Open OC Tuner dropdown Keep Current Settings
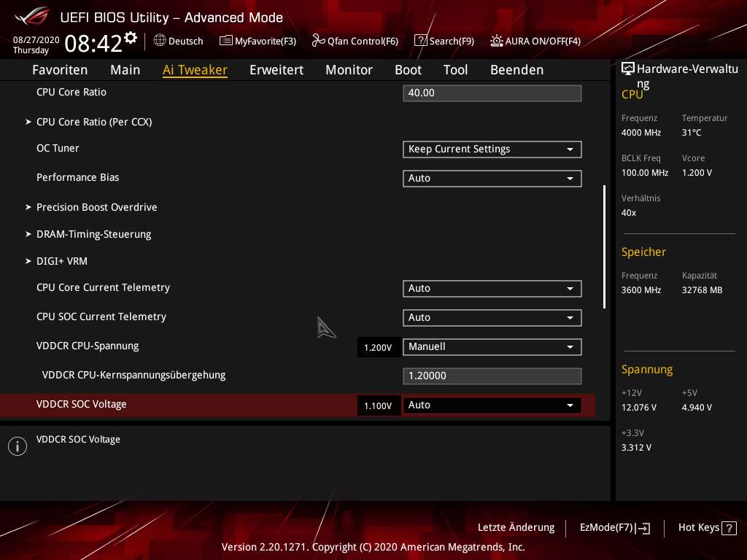The width and height of the screenshot is (747, 560). [x=492, y=149]
